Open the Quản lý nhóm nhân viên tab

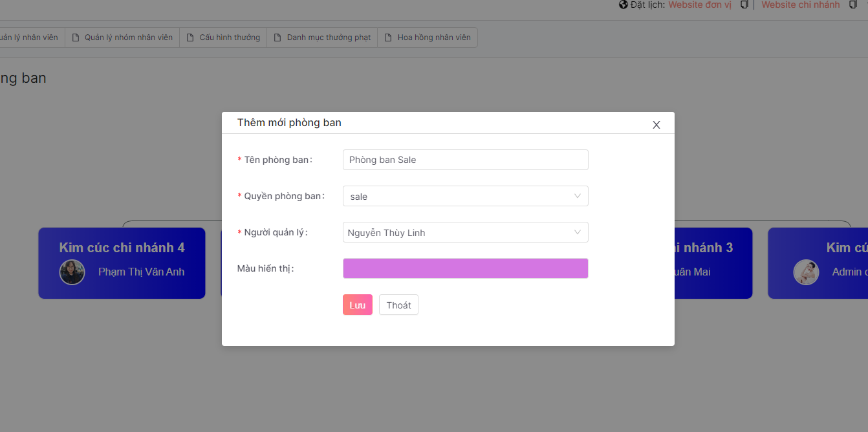pos(129,38)
